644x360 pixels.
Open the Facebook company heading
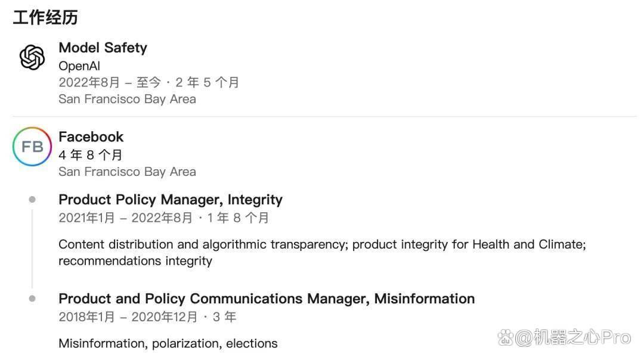click(x=91, y=136)
